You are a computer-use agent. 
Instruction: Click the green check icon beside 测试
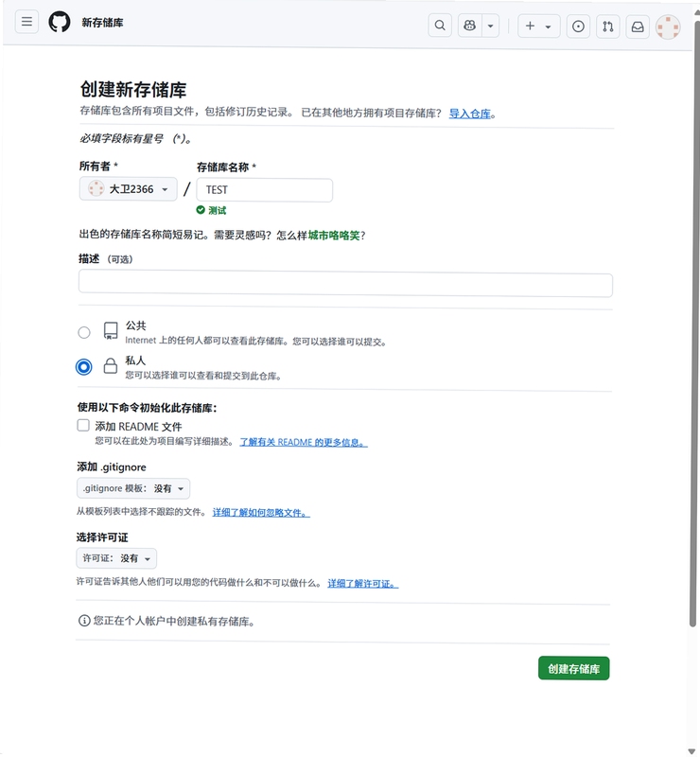(201, 209)
